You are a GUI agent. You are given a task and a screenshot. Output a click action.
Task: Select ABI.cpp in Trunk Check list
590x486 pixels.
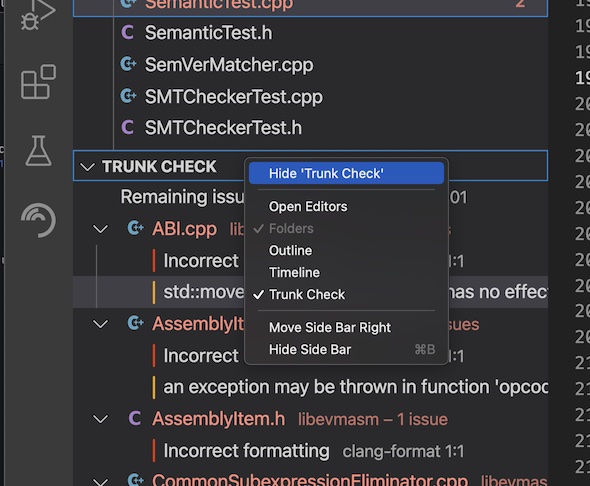click(x=184, y=229)
